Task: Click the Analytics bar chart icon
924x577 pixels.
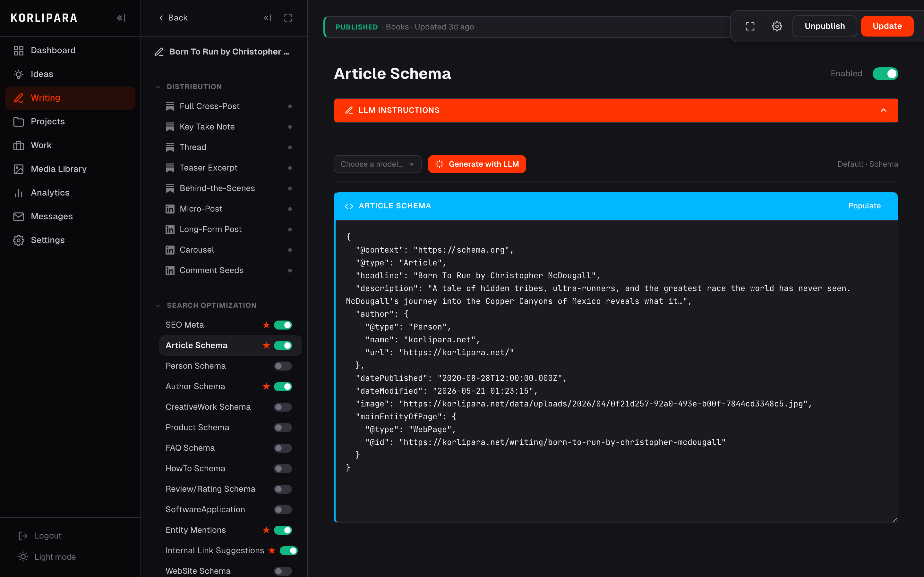Action: tap(18, 193)
